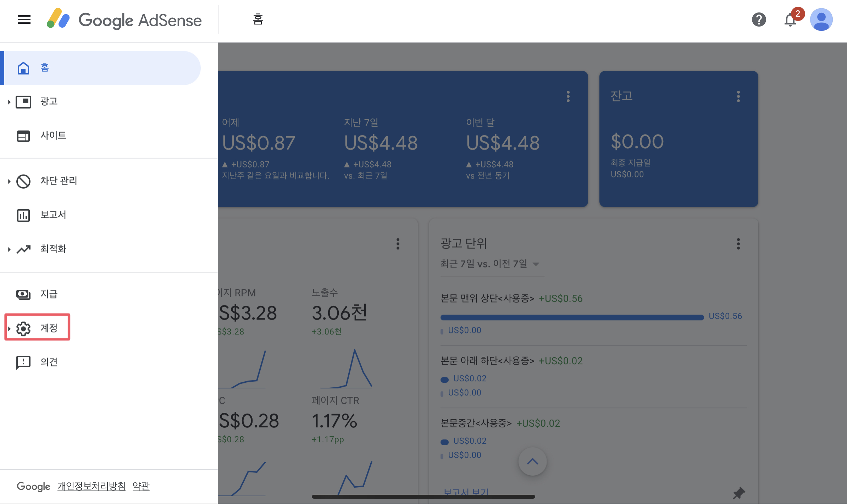This screenshot has width=847, height=504.
Task: Open earnings card three-dot menu
Action: (x=568, y=96)
